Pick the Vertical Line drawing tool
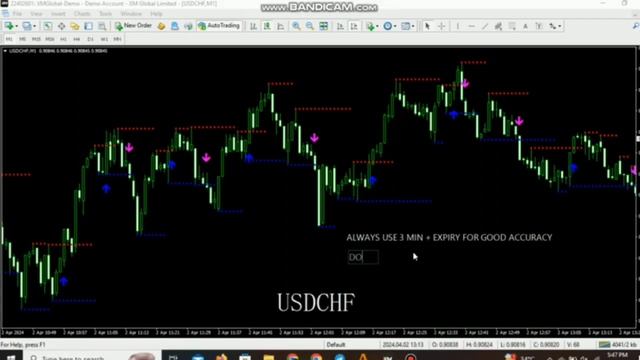This screenshot has height=360, width=640. (x=458, y=26)
